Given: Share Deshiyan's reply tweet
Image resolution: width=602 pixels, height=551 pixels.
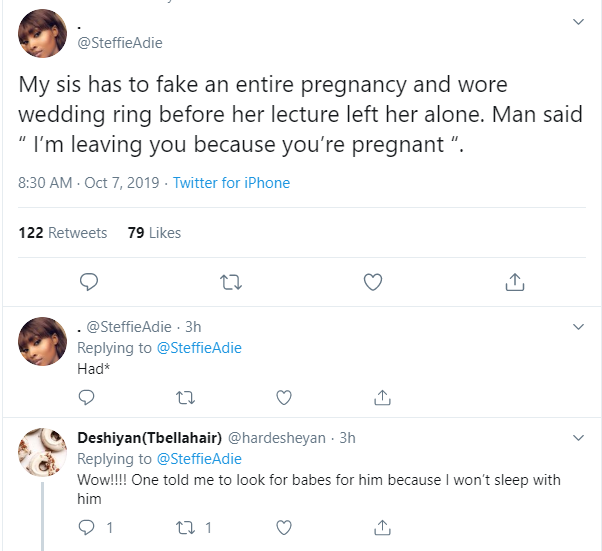Looking at the screenshot, I should pos(381,527).
